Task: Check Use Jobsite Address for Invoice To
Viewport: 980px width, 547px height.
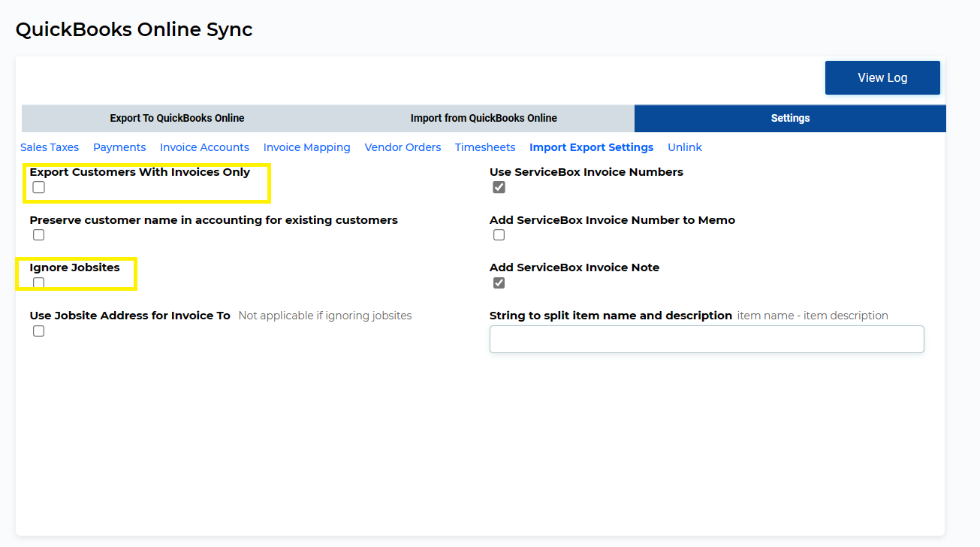Action: (39, 331)
